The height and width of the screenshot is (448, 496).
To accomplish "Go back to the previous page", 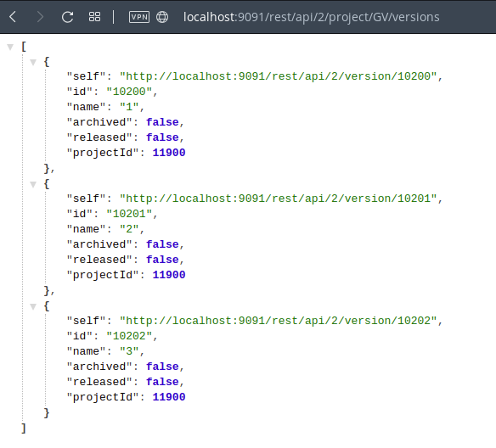I will point(13,17).
